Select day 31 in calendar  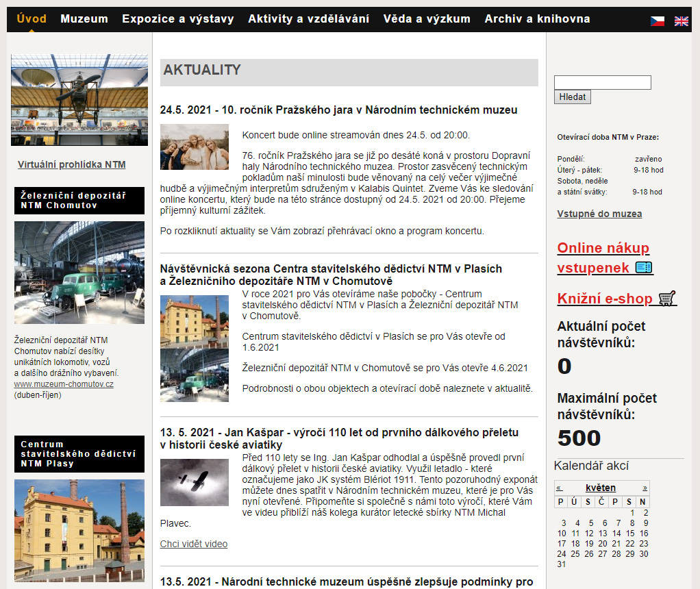point(561,564)
